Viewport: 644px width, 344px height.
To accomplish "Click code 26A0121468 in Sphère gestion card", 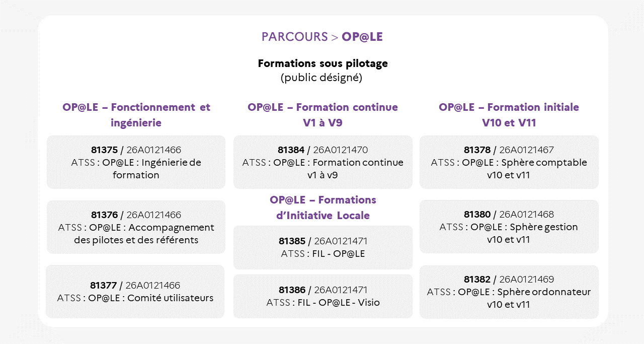I will (526, 214).
